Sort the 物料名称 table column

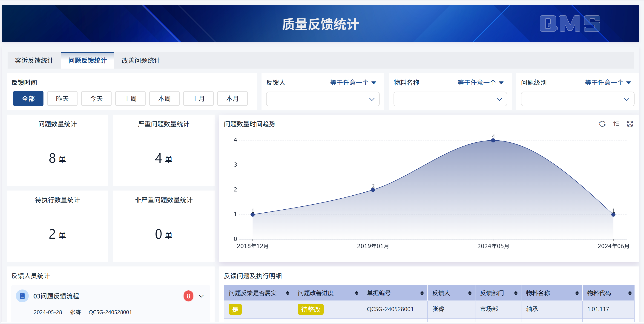(577, 293)
